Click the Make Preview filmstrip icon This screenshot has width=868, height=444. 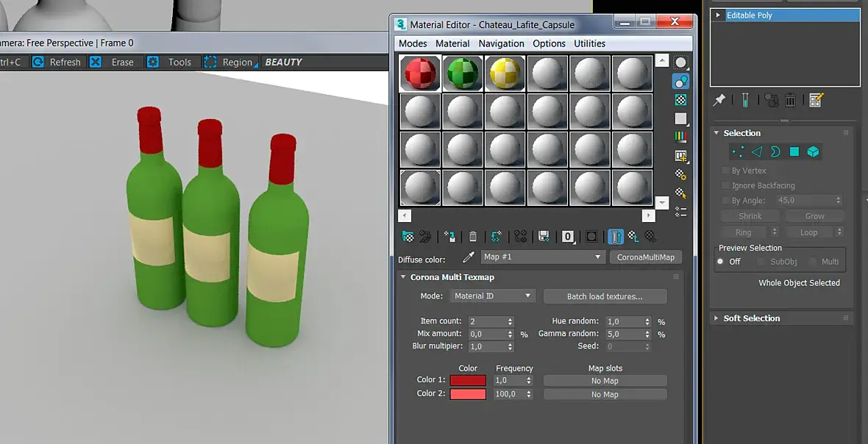[x=681, y=156]
